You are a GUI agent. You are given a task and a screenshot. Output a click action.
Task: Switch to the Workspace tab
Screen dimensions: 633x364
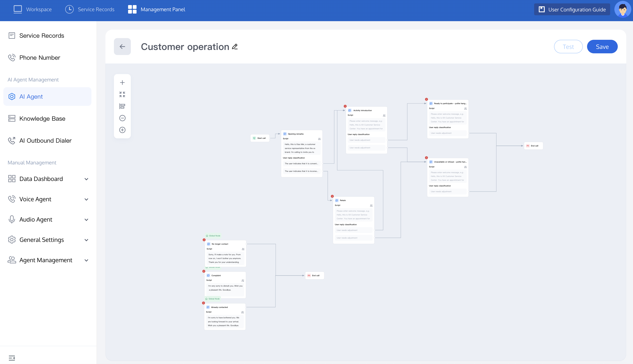pos(33,10)
